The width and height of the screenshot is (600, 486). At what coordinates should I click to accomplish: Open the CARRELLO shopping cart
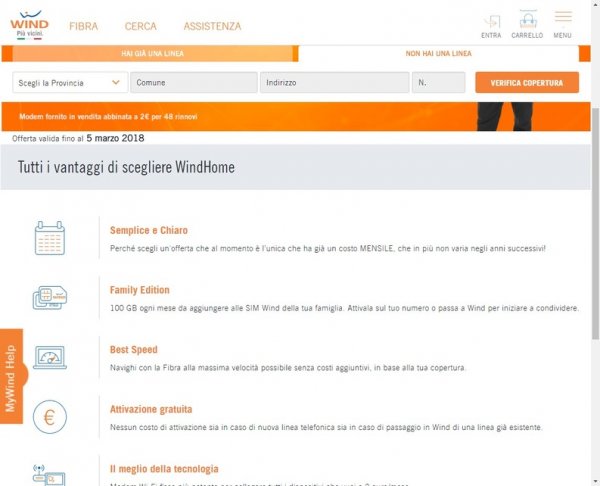[x=527, y=25]
